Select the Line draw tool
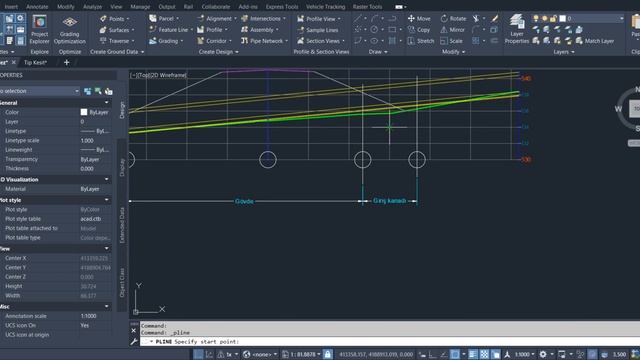640x360 pixels. point(357,18)
